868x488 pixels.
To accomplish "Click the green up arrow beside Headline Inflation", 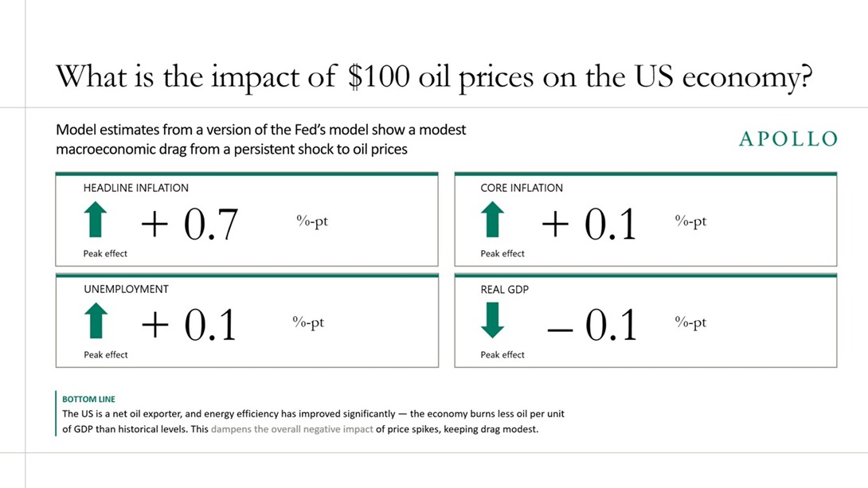I will click(96, 221).
